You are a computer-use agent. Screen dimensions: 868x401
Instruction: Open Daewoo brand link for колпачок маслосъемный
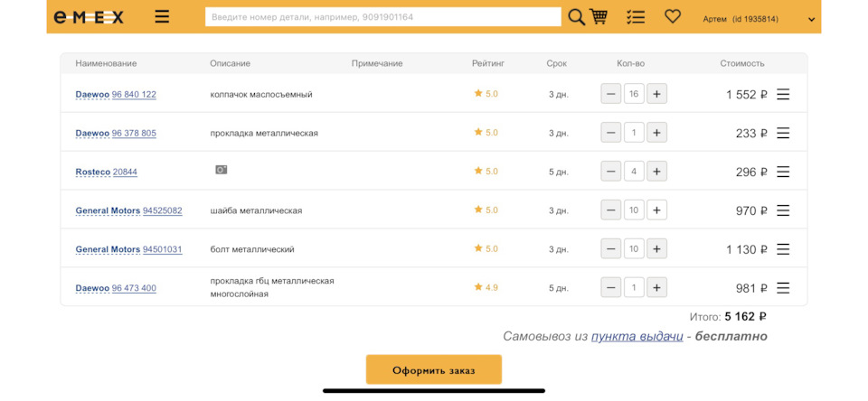tap(92, 95)
